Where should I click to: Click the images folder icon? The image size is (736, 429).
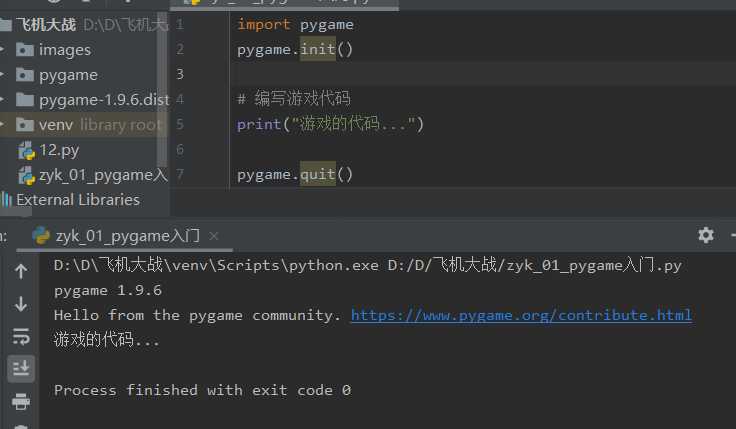(x=25, y=49)
